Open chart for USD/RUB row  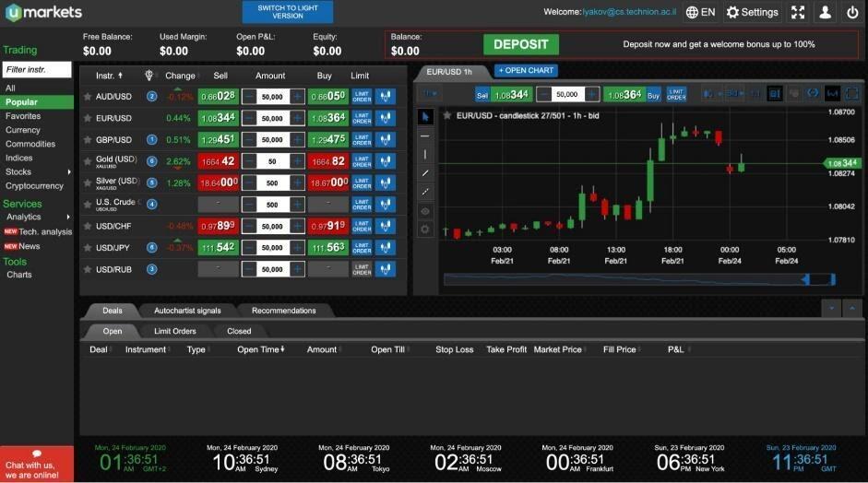pos(385,269)
